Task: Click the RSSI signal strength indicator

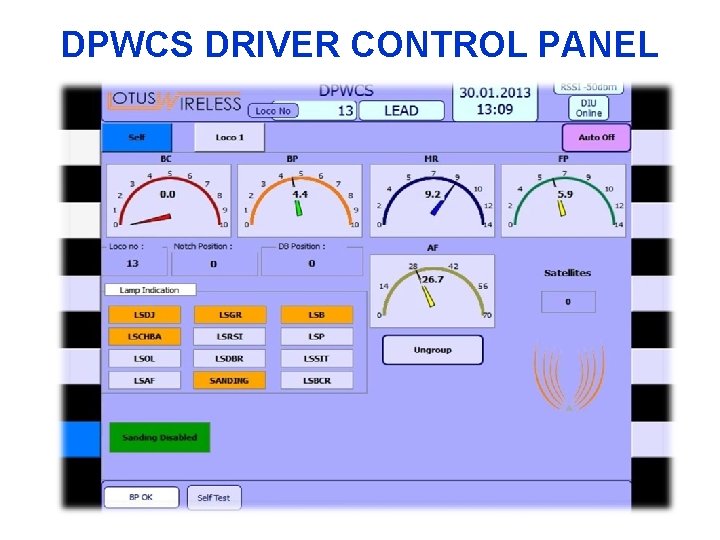Action: pos(589,87)
